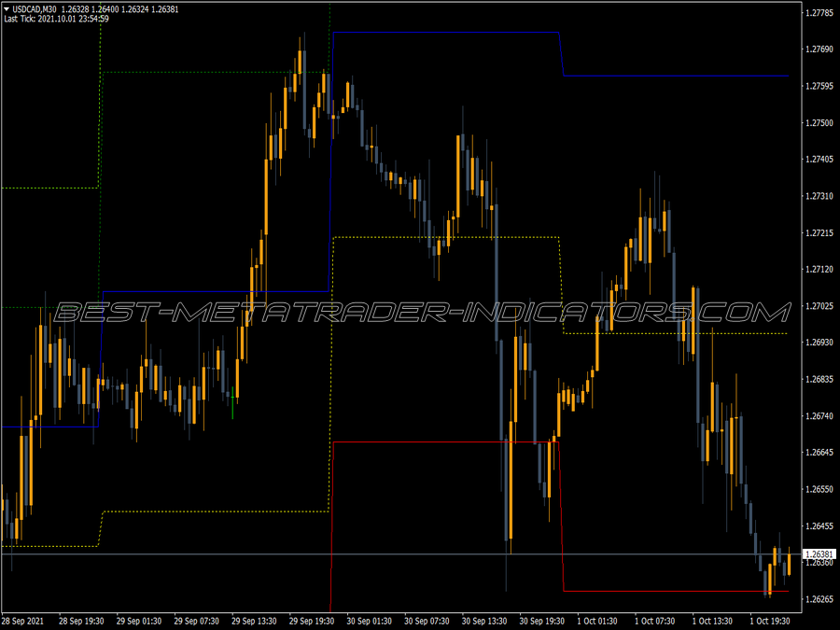This screenshot has height=630, width=840.
Task: Click the 1 Oct 13:30 time label
Action: [x=712, y=621]
